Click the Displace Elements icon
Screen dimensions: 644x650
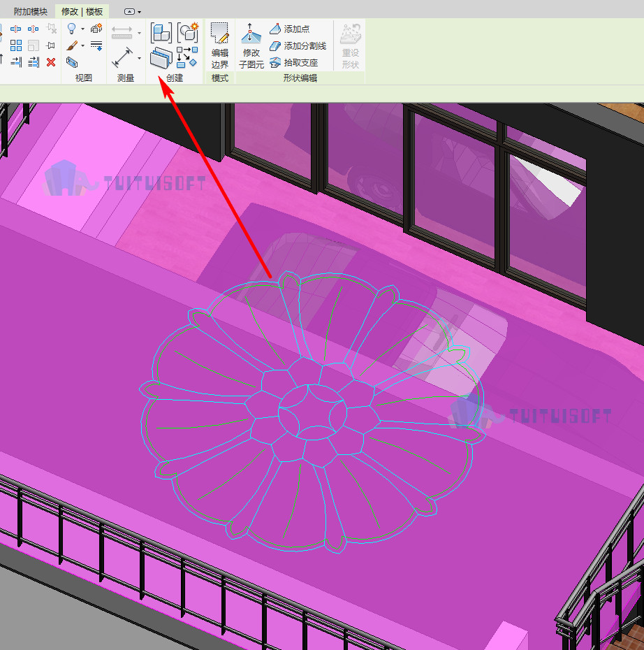96,29
